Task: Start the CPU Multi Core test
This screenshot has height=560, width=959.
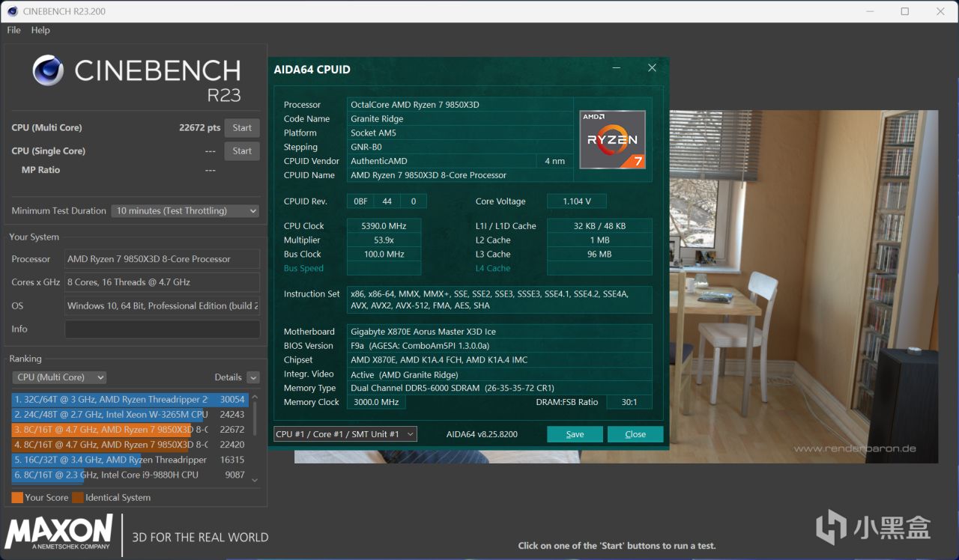Action: coord(242,128)
